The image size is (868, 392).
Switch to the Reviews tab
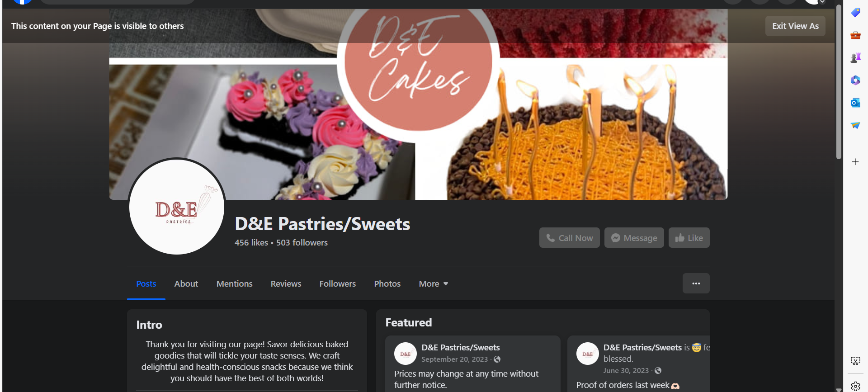pyautogui.click(x=286, y=284)
